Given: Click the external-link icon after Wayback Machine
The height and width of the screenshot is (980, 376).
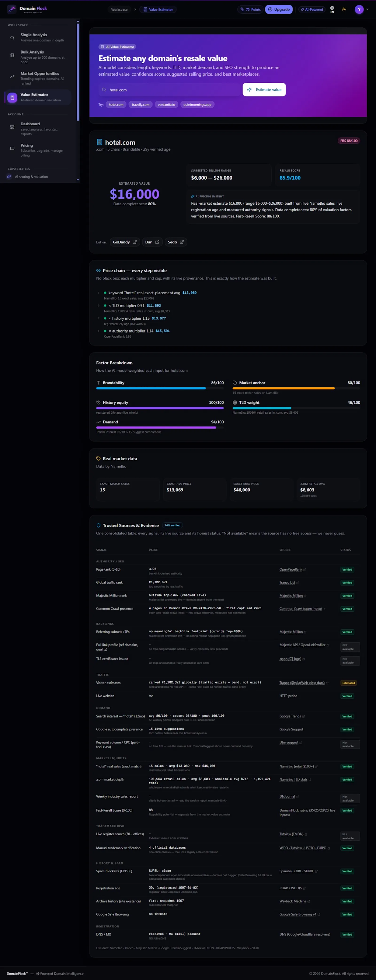Looking at the screenshot, I should pyautogui.click(x=309, y=901).
